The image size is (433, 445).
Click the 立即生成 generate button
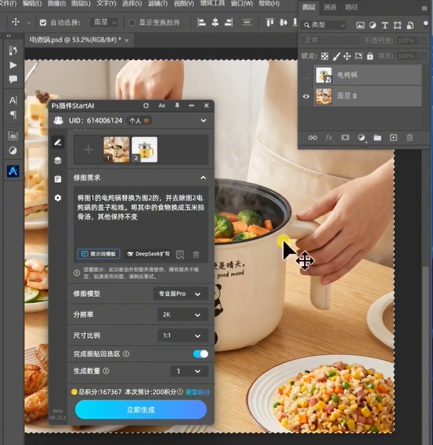tap(141, 410)
